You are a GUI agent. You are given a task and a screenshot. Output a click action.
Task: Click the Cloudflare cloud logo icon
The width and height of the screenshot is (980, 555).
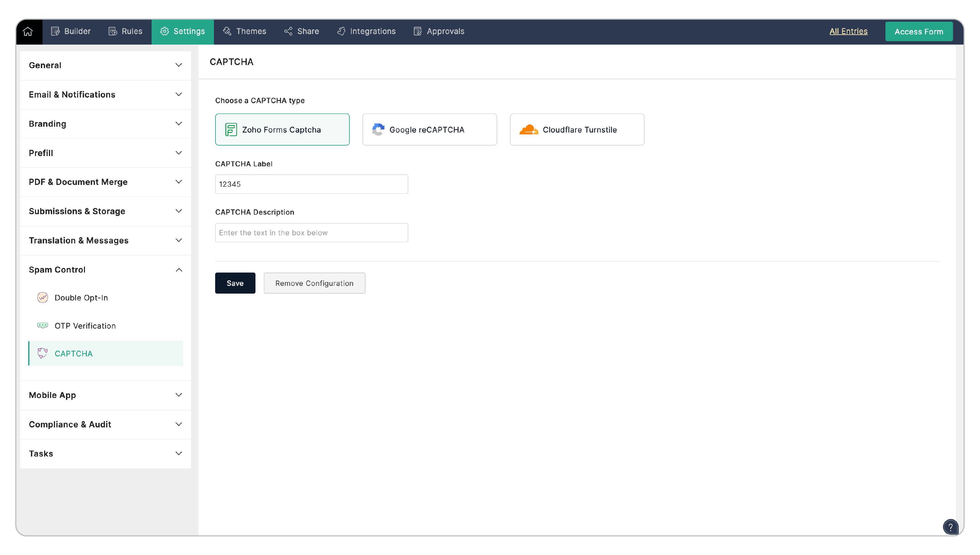[528, 129]
